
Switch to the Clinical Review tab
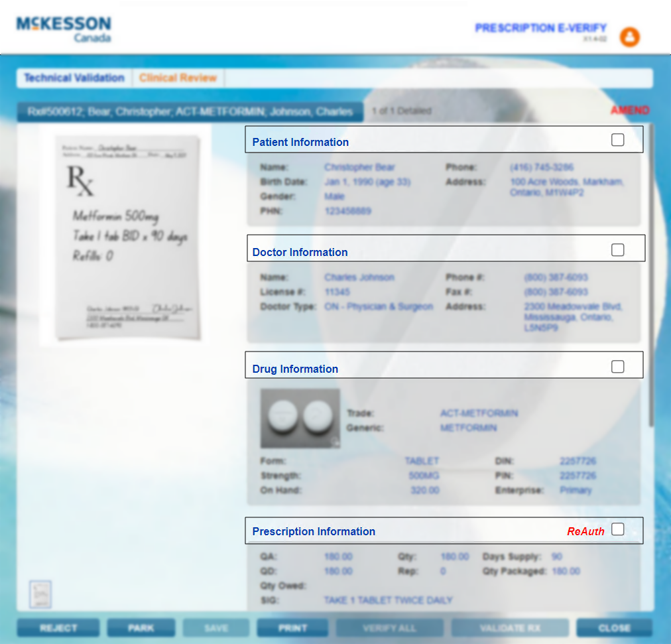[178, 78]
